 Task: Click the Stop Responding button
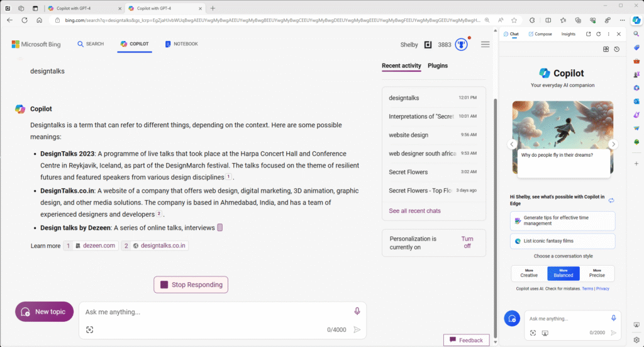(191, 285)
